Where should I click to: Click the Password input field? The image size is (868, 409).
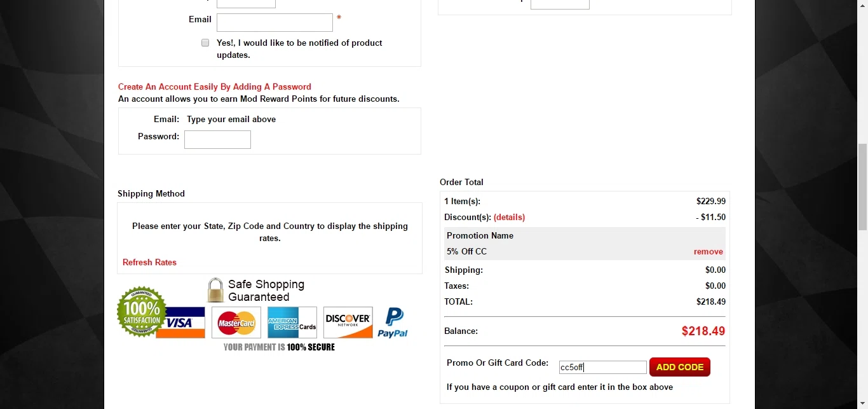217,139
